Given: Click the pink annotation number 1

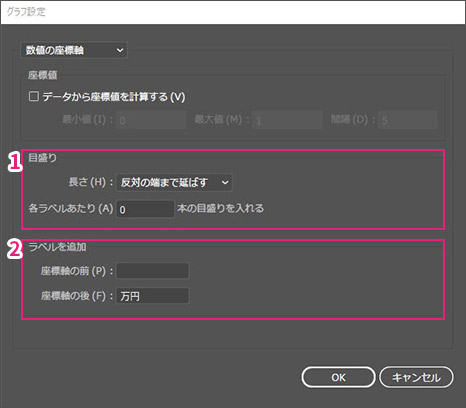Looking at the screenshot, I should pyautogui.click(x=15, y=162).
